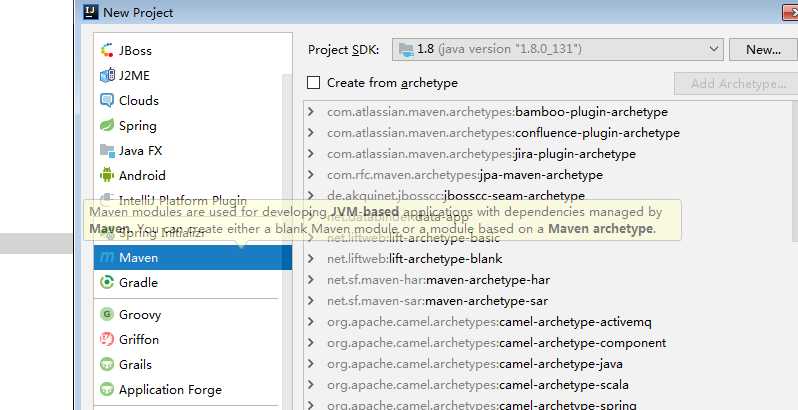Expand confluence-plugin-archetype entry
798x410 pixels.
[311, 132]
